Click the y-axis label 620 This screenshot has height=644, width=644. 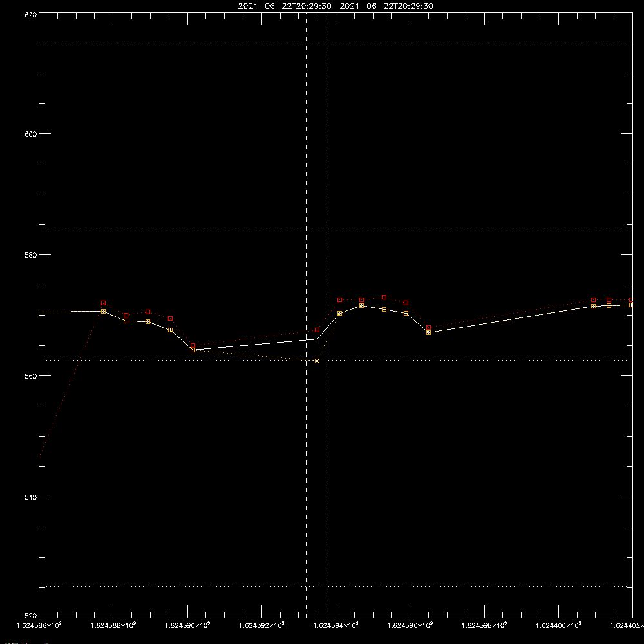[x=31, y=15]
